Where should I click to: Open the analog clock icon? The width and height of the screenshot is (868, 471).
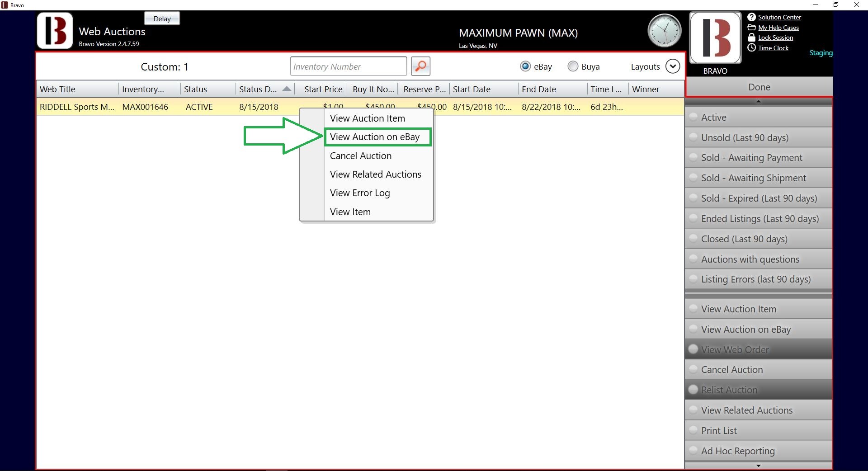[664, 31]
